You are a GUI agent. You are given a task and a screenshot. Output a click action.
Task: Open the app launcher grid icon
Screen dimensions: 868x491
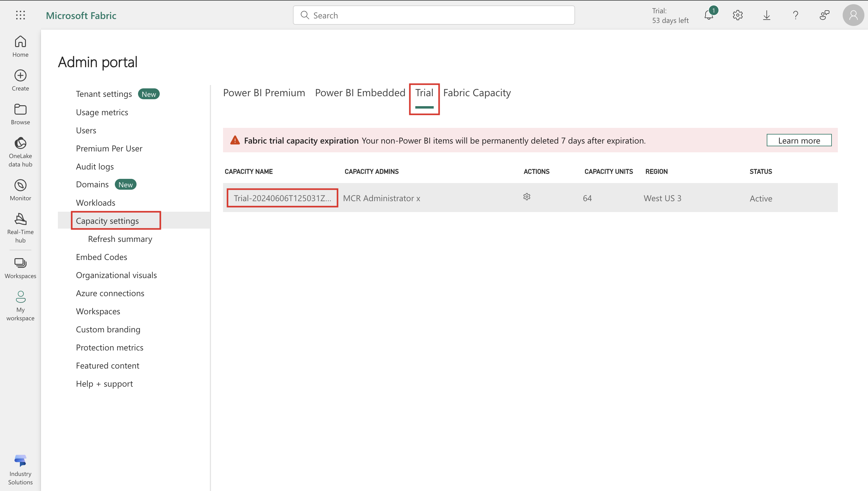(x=20, y=15)
